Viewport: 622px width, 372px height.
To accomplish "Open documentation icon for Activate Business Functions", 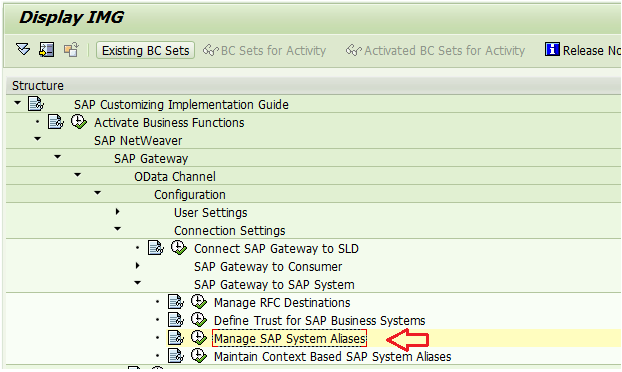I will [56, 122].
